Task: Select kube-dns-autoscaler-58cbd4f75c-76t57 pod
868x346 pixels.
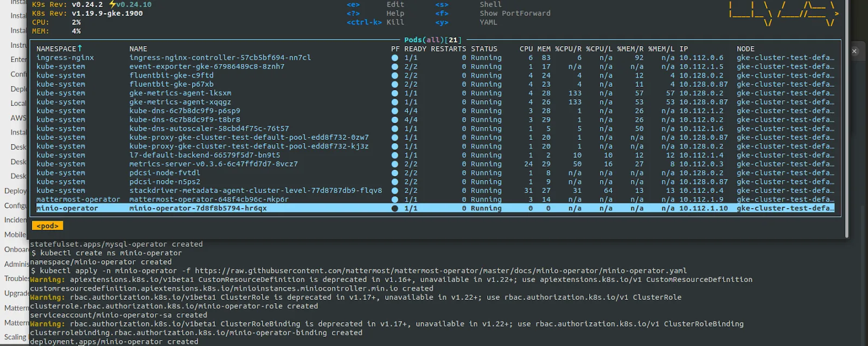Action: 435,129
